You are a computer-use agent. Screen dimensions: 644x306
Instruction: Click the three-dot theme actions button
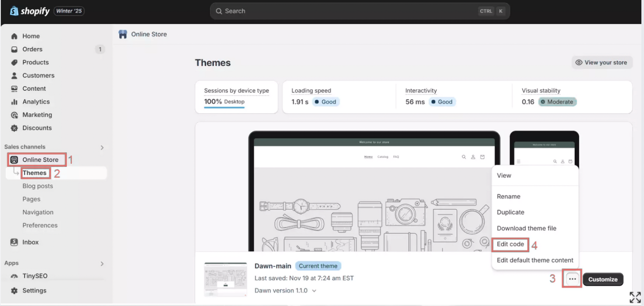tap(572, 279)
